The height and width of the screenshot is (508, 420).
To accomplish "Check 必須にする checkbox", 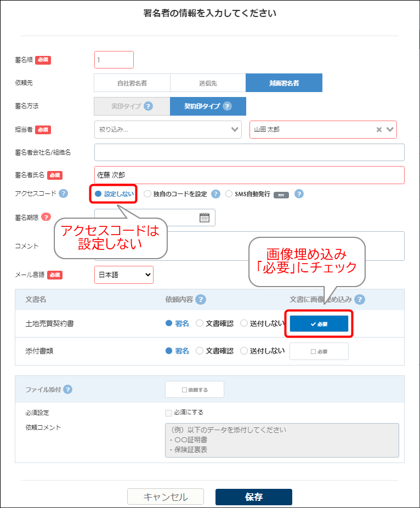I will [x=168, y=413].
